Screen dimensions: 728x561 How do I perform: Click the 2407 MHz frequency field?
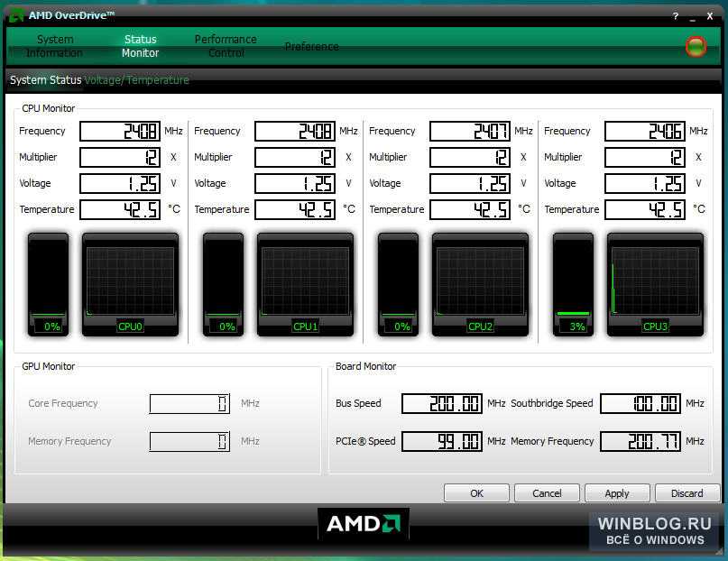click(x=470, y=132)
